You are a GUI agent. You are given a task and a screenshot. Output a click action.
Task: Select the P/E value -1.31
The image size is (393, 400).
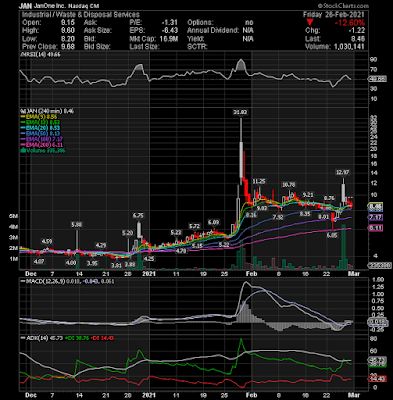click(x=170, y=23)
